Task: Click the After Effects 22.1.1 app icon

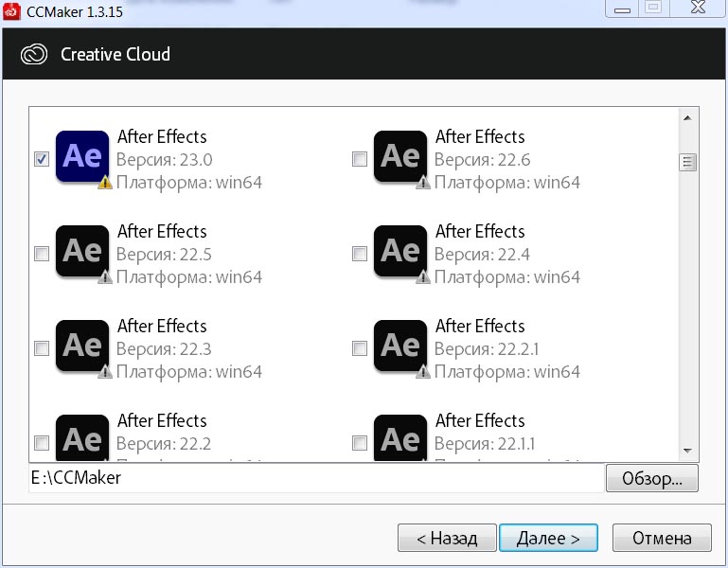Action: [x=400, y=437]
